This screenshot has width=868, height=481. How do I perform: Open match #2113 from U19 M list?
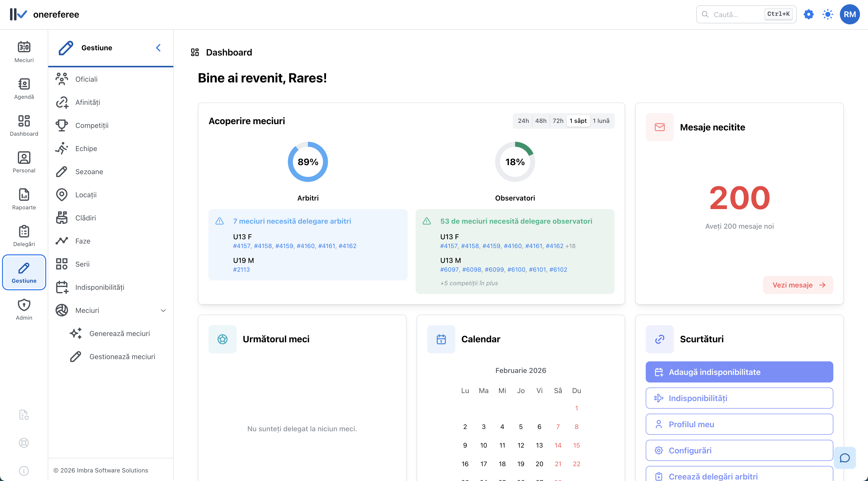click(241, 269)
